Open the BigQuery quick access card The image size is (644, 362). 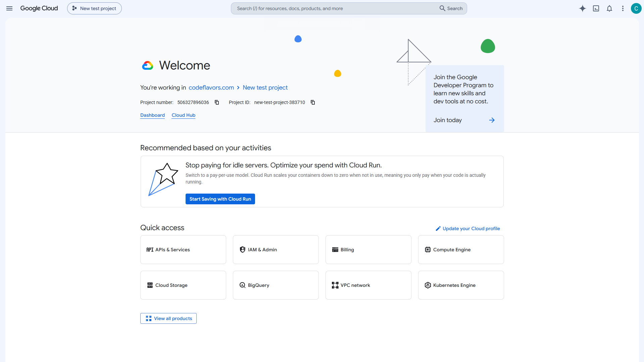(x=276, y=285)
